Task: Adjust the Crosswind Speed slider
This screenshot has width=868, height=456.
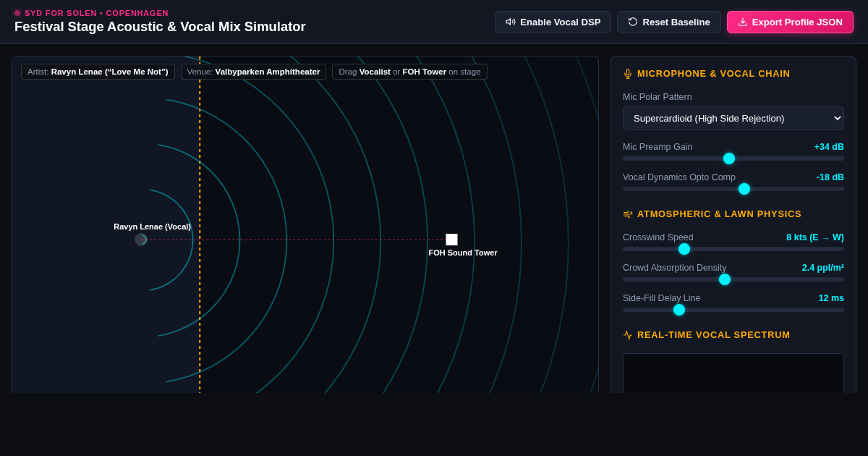Action: click(733, 249)
